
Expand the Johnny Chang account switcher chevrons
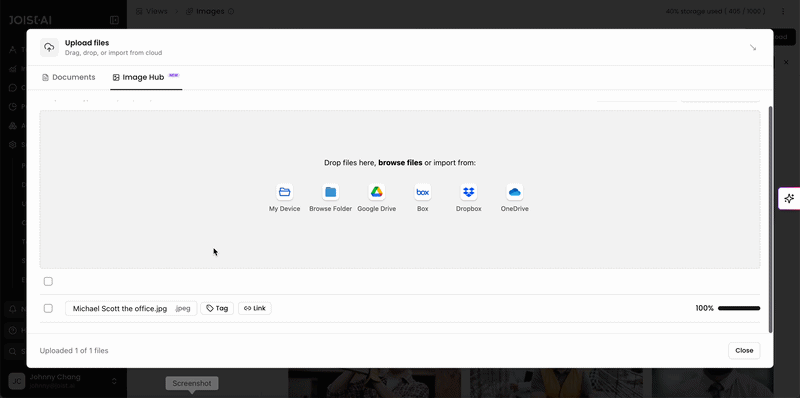coord(114,381)
